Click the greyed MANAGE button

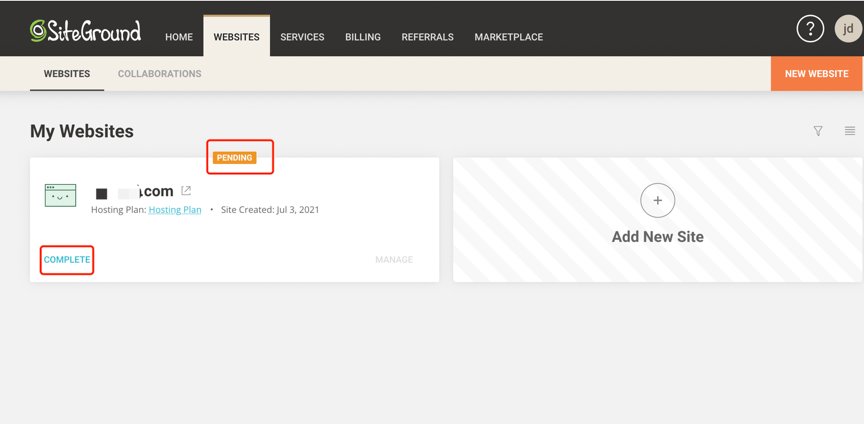click(394, 260)
